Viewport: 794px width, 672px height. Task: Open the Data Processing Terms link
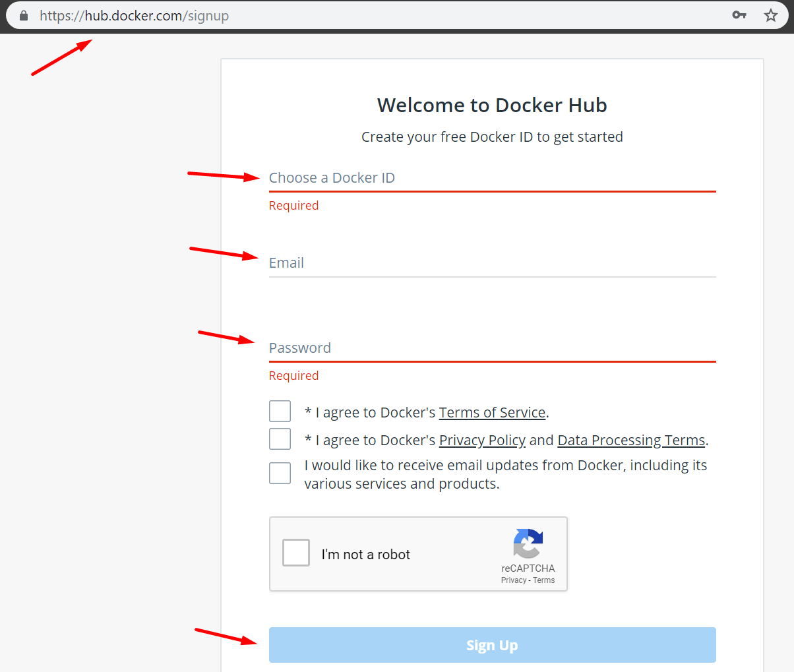coord(631,441)
